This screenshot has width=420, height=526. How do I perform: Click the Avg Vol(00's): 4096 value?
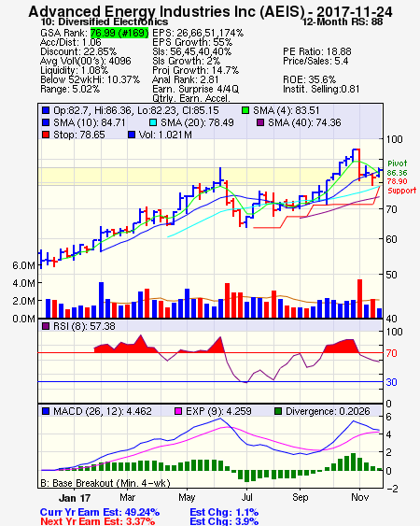(x=86, y=61)
